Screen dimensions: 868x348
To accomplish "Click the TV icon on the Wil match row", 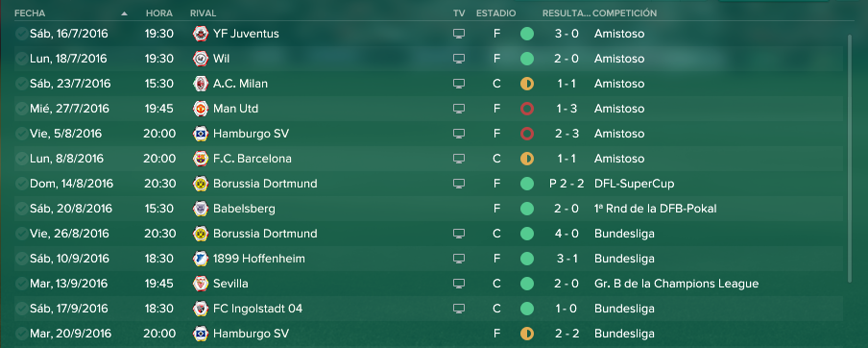I will (x=458, y=59).
